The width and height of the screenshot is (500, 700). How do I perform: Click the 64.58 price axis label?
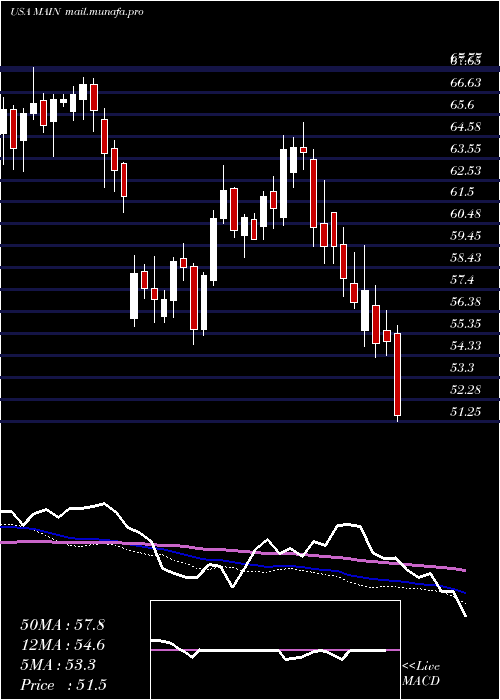coord(466,127)
